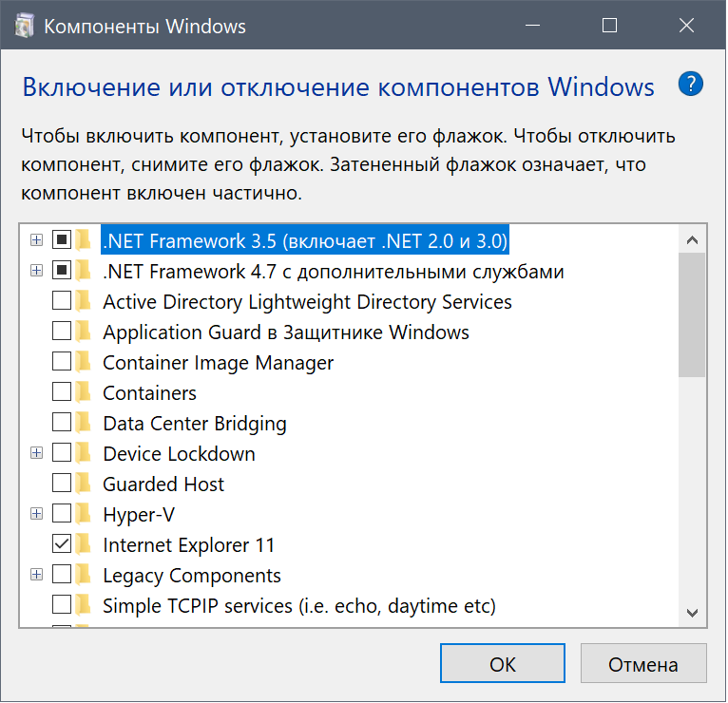Uncheck the Internet Explorer 11 checkbox
Image resolution: width=728 pixels, height=703 pixels.
(62, 544)
